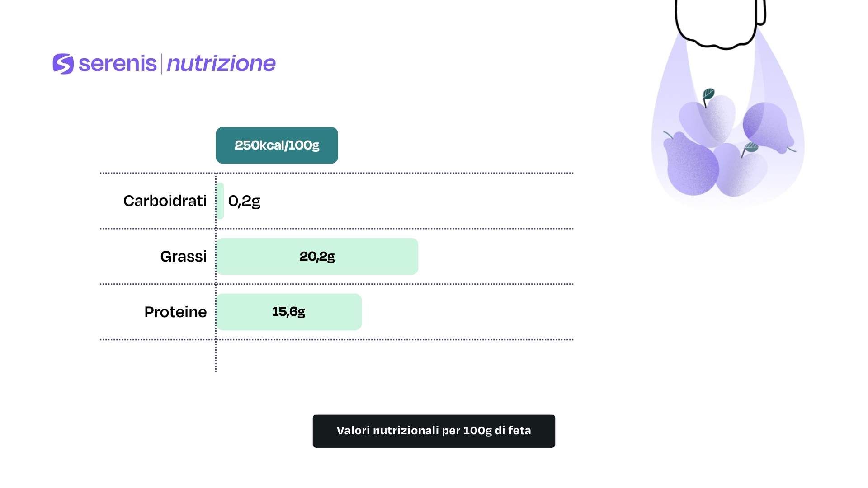Click the lower light-purple apple in bag
Image resolution: width=868 pixels, height=488 pixels.
[x=741, y=172]
